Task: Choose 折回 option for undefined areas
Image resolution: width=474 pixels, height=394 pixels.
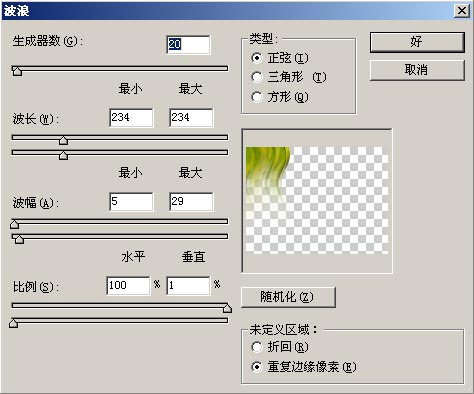Action: click(279, 347)
